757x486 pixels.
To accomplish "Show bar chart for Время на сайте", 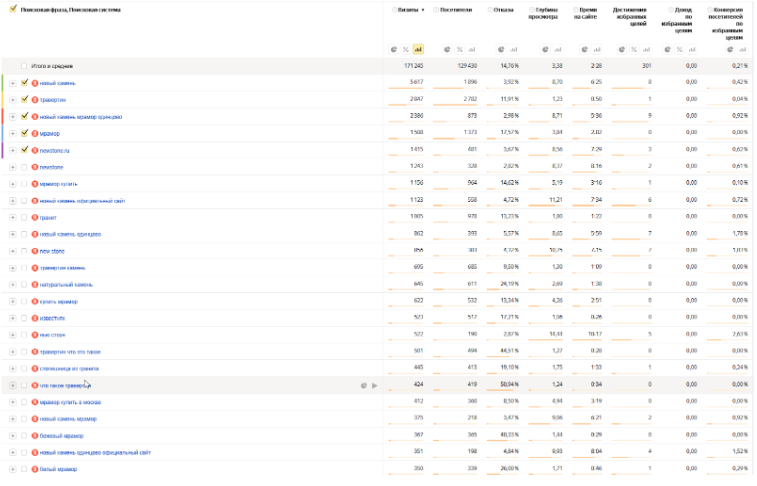I will (597, 49).
